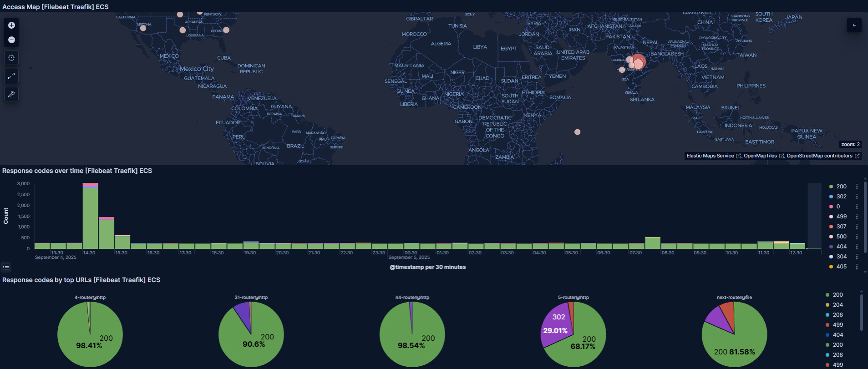This screenshot has width=868, height=369.
Task: Click the tallest bar at 14:30
Action: coord(90,218)
